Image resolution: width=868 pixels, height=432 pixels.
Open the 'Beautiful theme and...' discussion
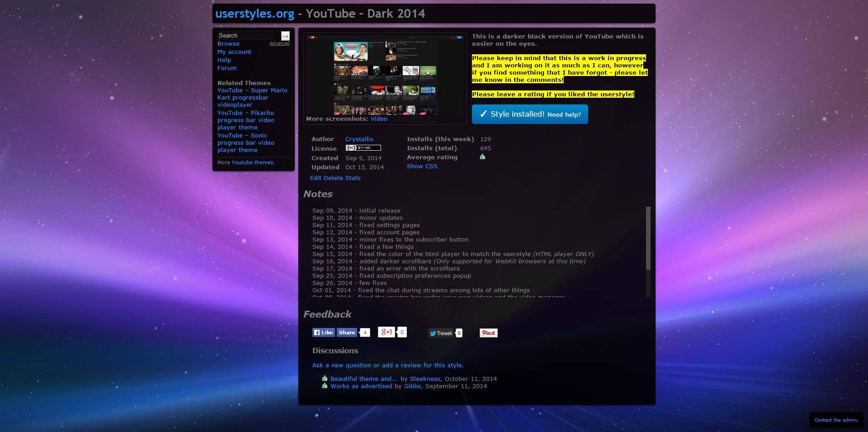(x=364, y=379)
